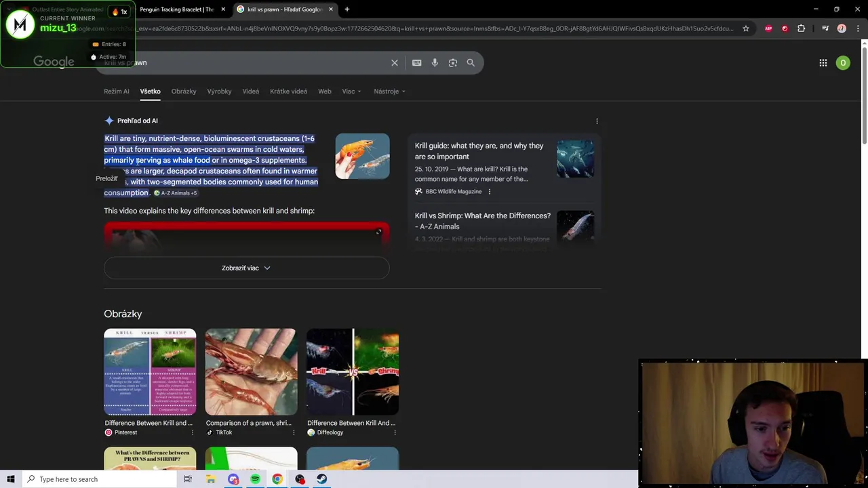The height and width of the screenshot is (488, 868).
Task: Expand the embedded video fullscreen icon
Action: pos(378,232)
